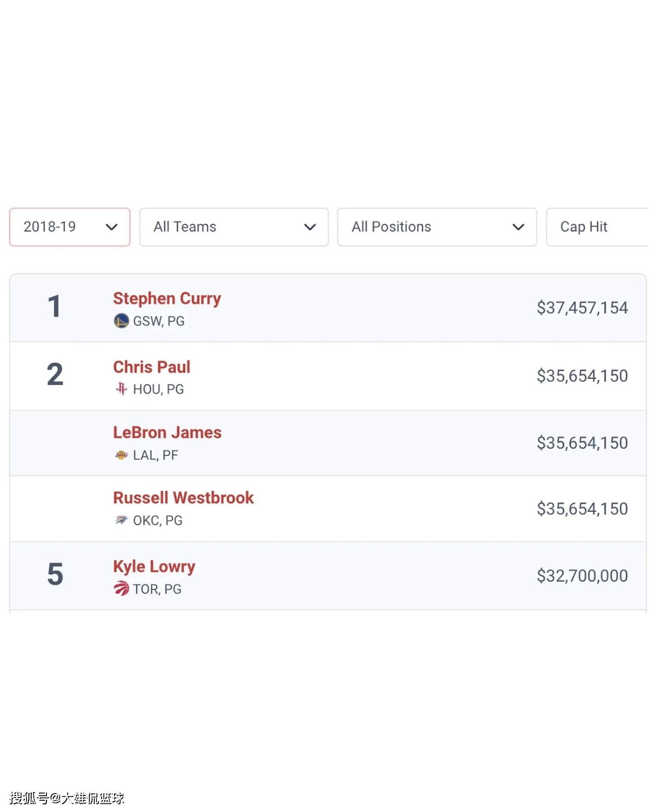Go to Kyle Lowry's player page

pos(154,567)
